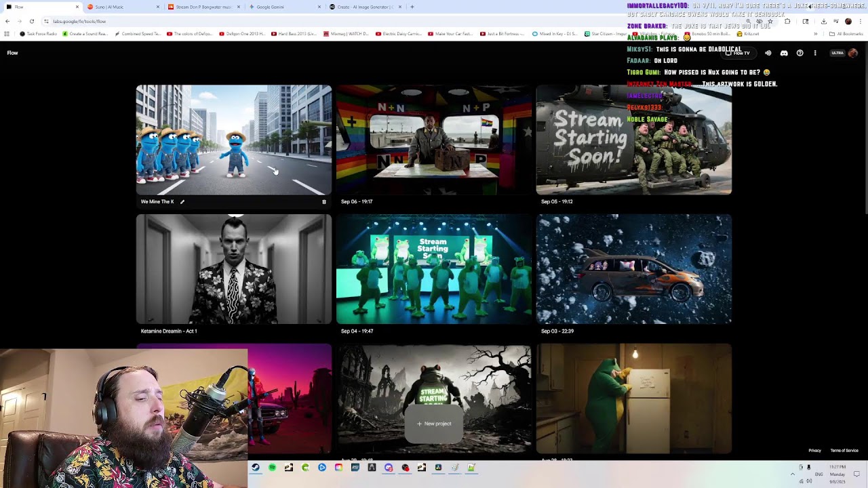Open the Discord icon link in Flow header
868x488 pixels.
(784, 53)
